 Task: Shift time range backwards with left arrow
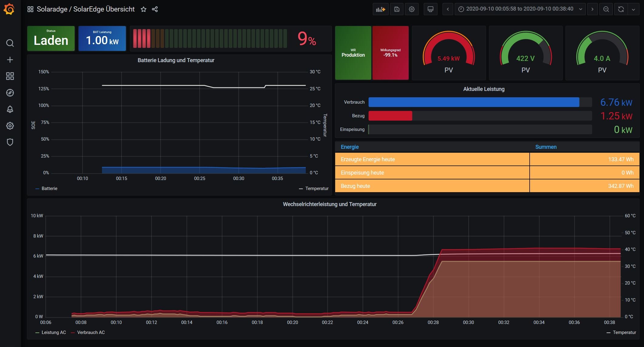tap(447, 9)
